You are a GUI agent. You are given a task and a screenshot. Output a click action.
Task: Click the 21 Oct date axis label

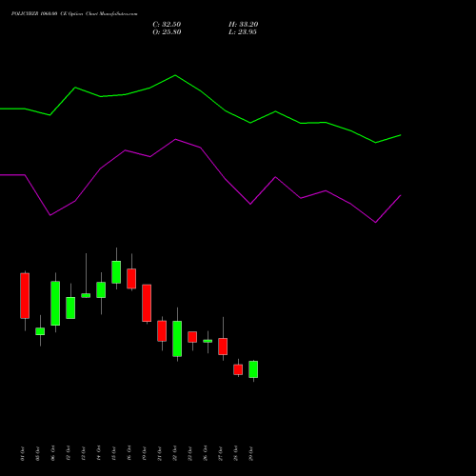pos(159,454)
